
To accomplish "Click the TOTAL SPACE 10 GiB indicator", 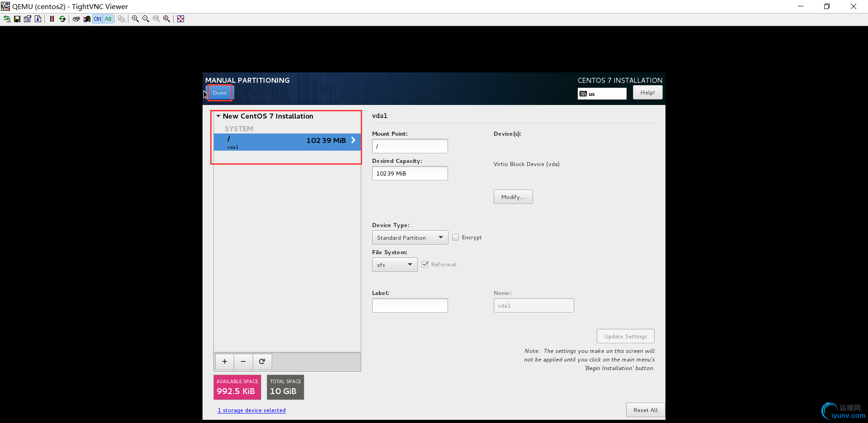I will tap(285, 387).
